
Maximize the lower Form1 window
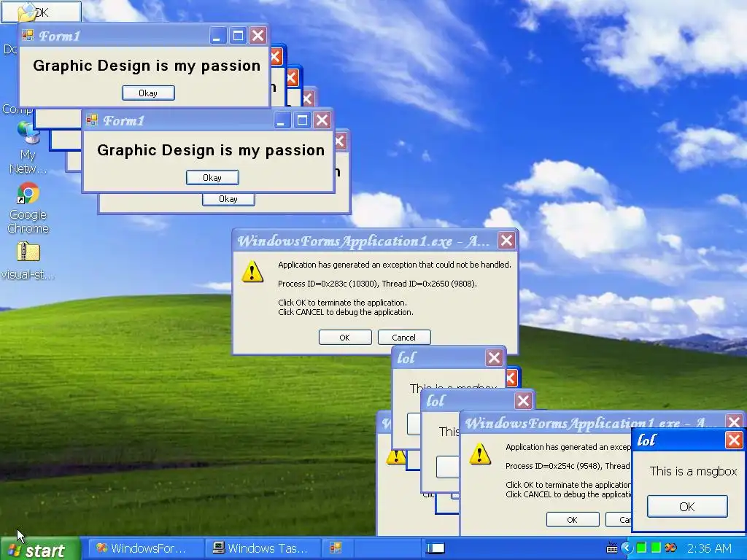302,120
